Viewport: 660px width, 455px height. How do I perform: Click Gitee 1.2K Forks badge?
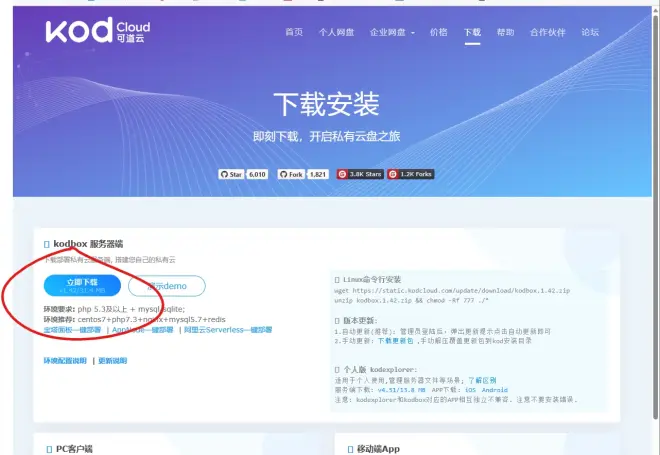tap(411, 174)
